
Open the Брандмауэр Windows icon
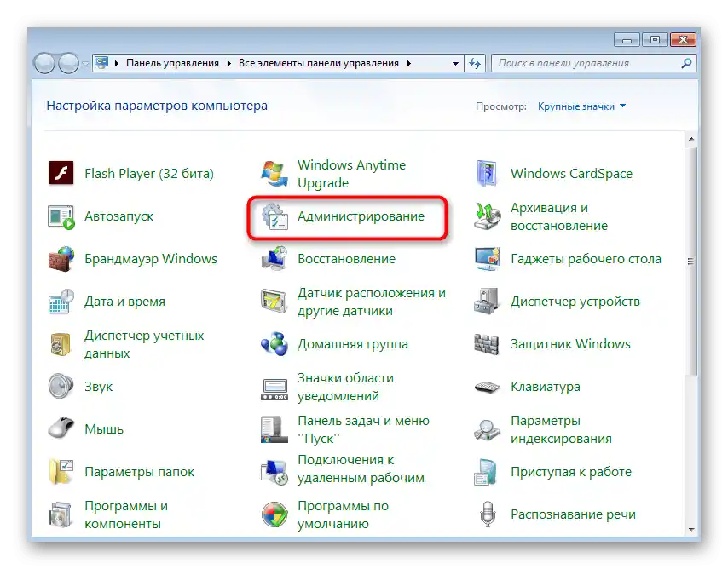pos(61,259)
